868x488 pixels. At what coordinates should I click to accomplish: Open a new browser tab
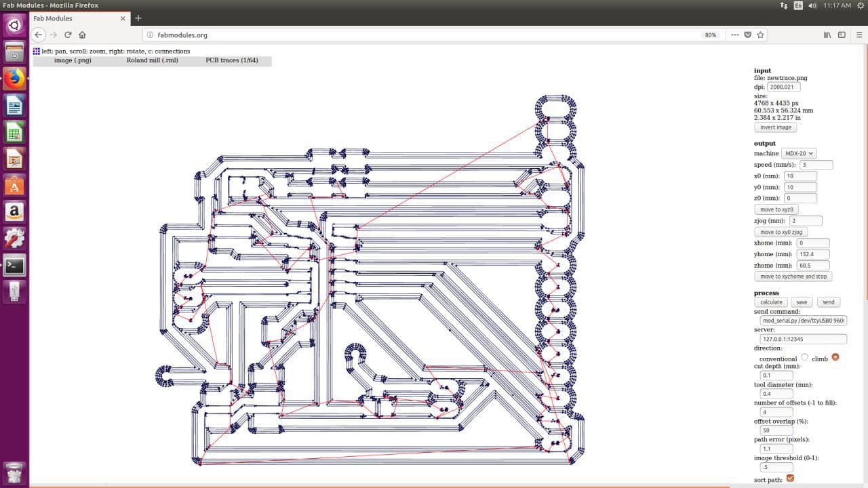pos(138,18)
